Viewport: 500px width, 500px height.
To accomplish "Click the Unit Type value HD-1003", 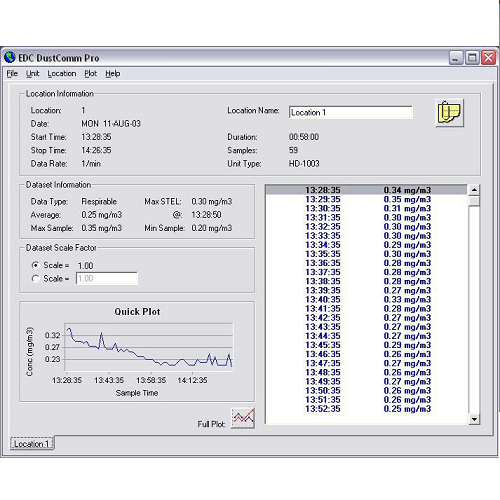I will tap(304, 164).
